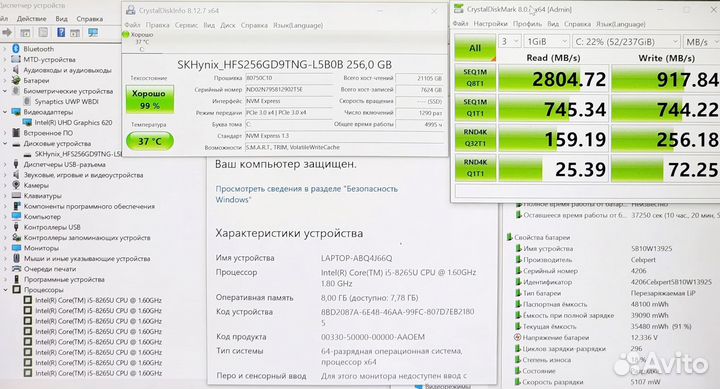The width and height of the screenshot is (720, 389).
Task: Click the 25.39 read speed result
Action: coord(554,169)
